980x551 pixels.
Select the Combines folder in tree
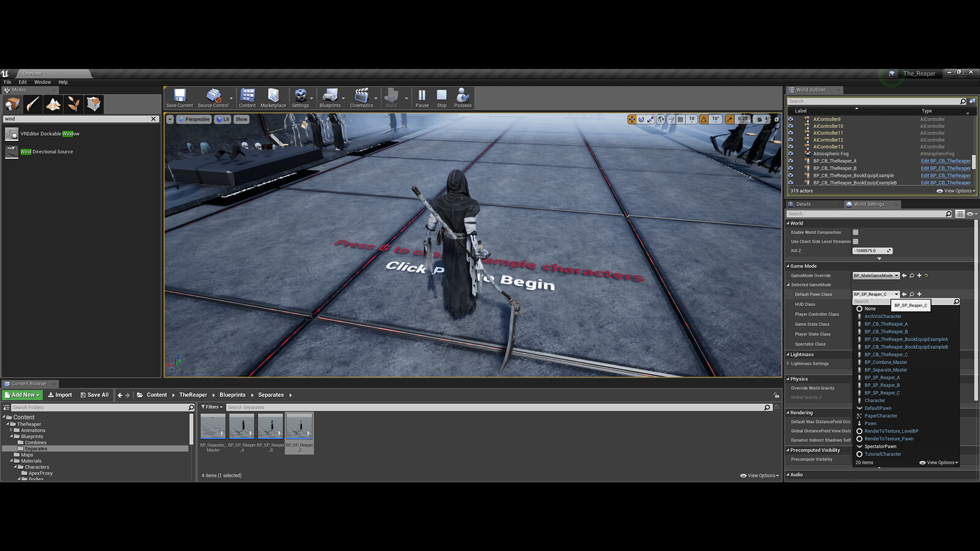point(36,443)
